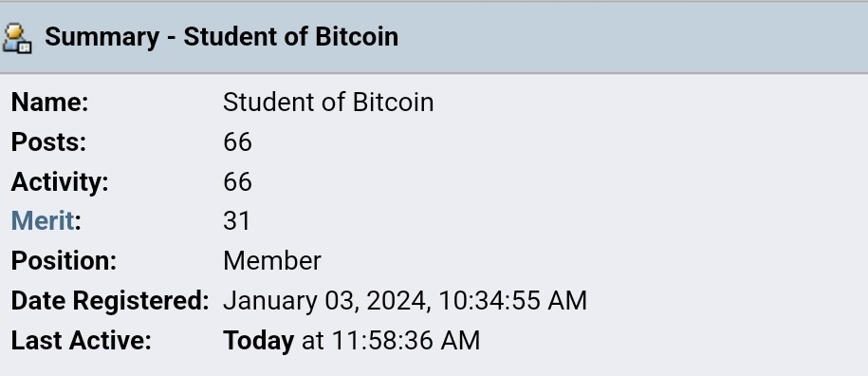Click the 11:58:36 AM last active time
The height and width of the screenshot is (376, 868).
tap(406, 341)
